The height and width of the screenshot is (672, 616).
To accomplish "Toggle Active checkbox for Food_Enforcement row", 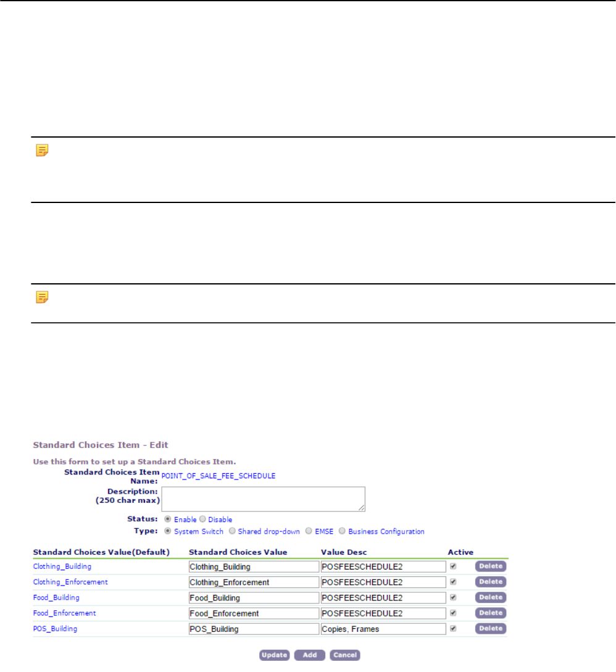I will [453, 613].
